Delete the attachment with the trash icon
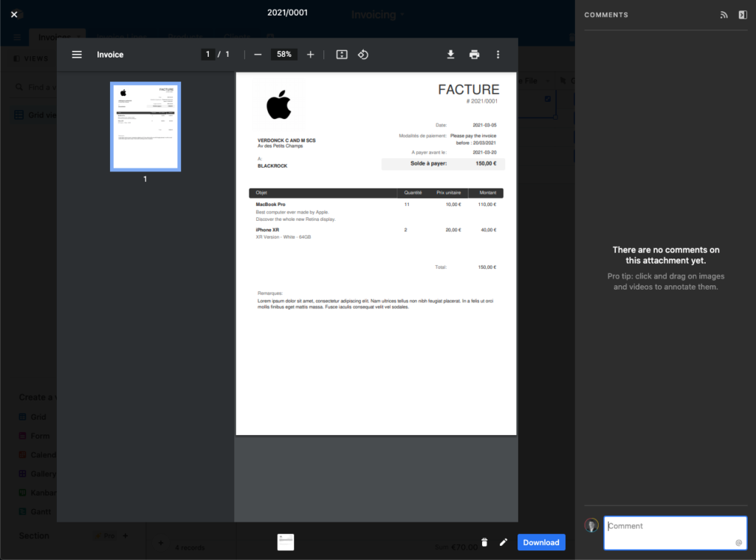Viewport: 756px width, 560px height. [484, 542]
